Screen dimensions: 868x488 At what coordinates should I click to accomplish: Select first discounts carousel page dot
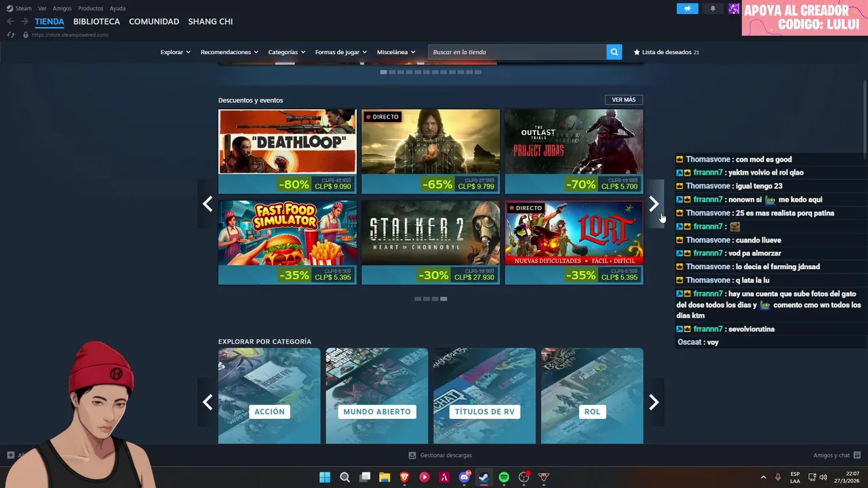(x=418, y=299)
